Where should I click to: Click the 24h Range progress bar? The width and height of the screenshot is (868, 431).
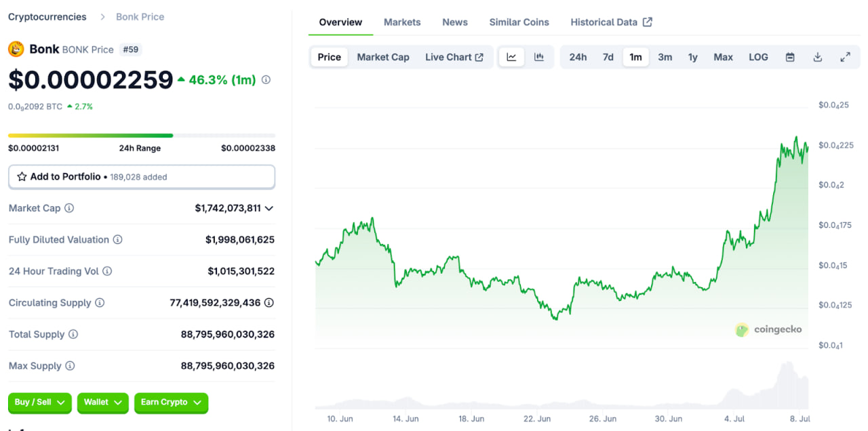coord(141,136)
